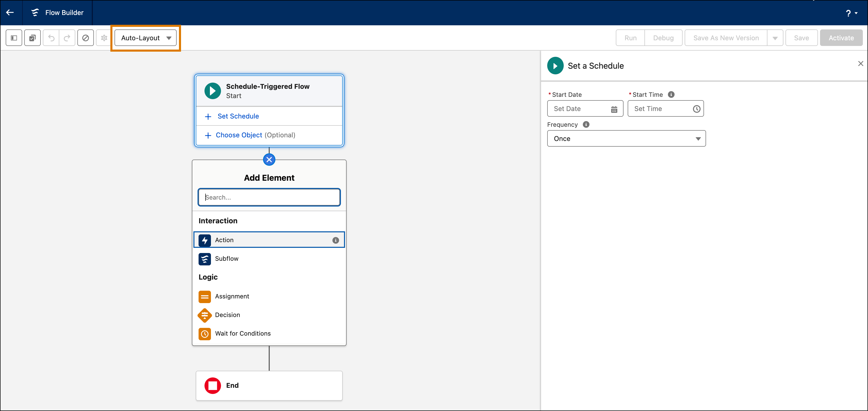Screen dimensions: 868x411
Task: Click the Logic section heading
Action: click(x=208, y=277)
